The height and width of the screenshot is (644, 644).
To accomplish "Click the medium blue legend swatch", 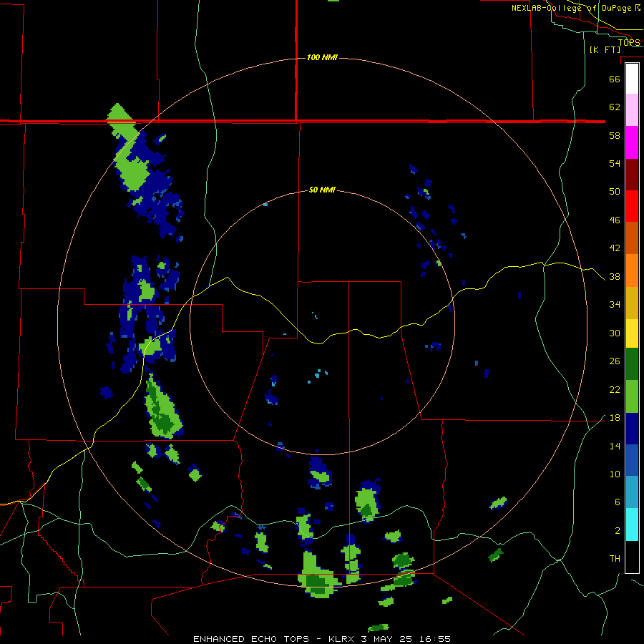I will click(632, 460).
